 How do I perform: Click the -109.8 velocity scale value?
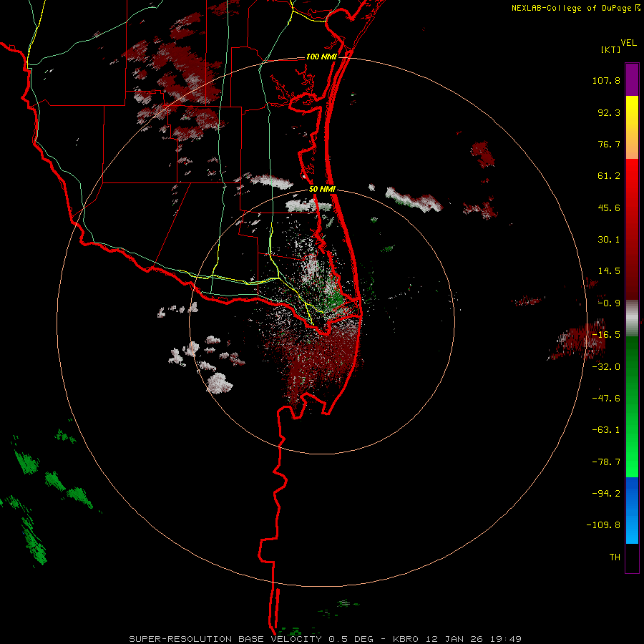(x=603, y=525)
